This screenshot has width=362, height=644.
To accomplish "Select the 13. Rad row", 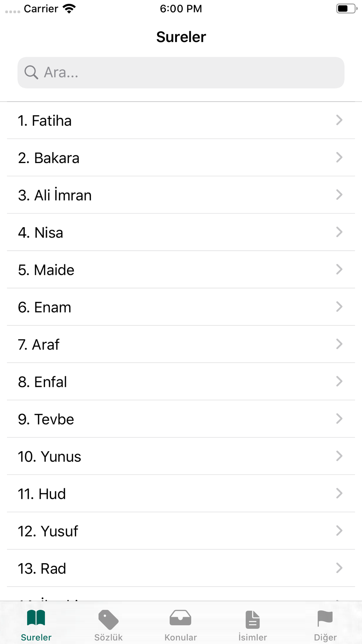I will tap(181, 568).
